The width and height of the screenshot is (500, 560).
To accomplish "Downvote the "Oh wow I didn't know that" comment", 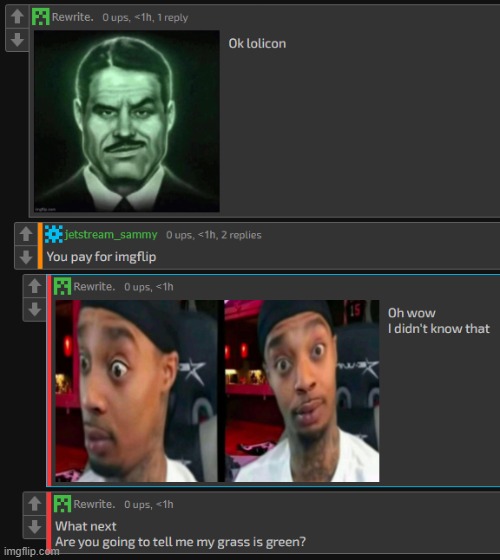I will (x=34, y=309).
